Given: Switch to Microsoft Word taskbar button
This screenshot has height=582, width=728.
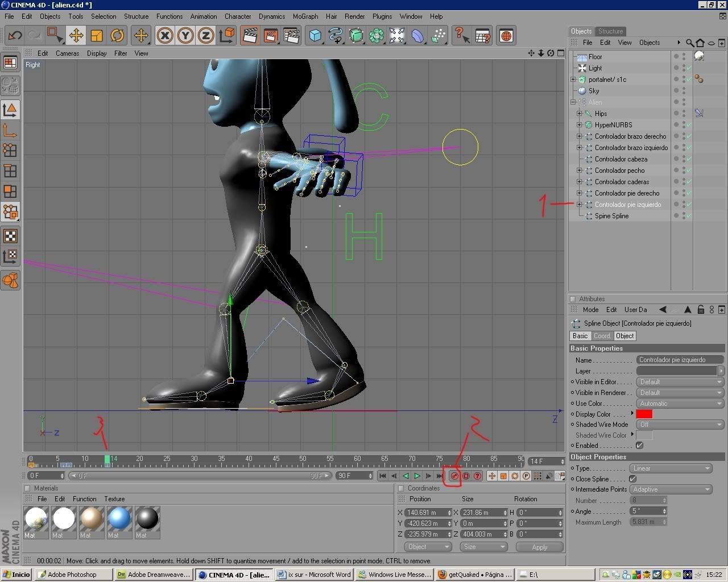Looking at the screenshot, I should click(314, 575).
